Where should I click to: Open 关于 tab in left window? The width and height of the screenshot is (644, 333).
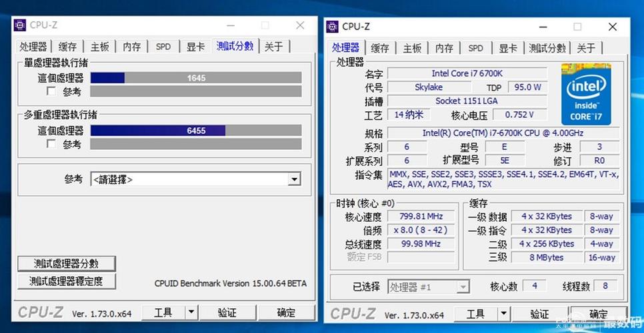[274, 47]
